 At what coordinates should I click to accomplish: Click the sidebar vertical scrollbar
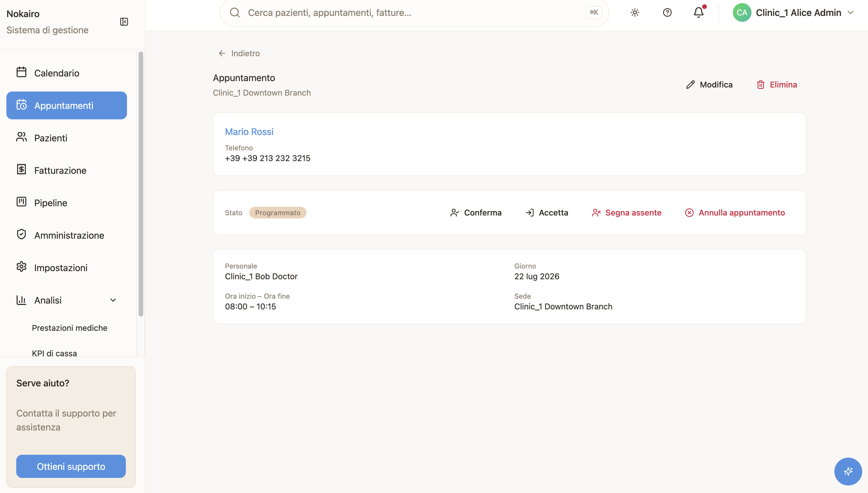click(x=141, y=184)
